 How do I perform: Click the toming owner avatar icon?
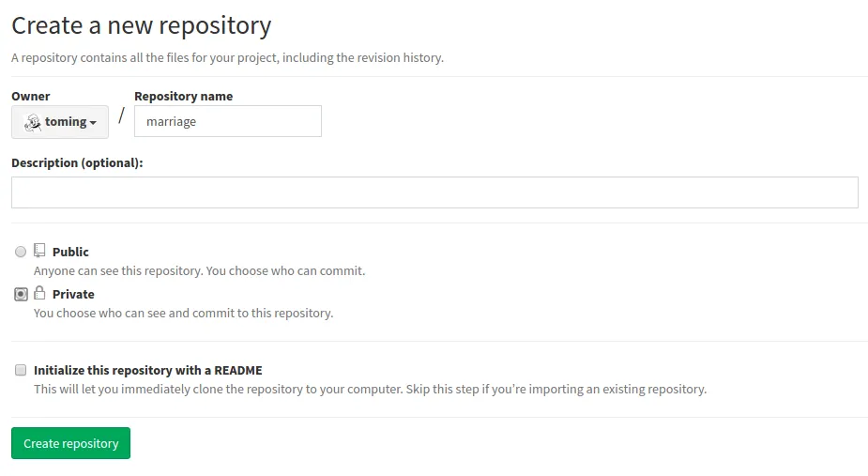tap(33, 122)
